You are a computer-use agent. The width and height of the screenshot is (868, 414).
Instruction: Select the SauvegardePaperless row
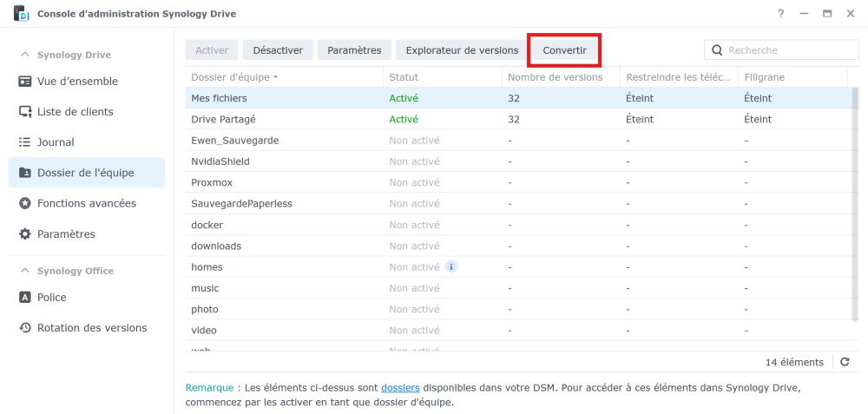517,203
